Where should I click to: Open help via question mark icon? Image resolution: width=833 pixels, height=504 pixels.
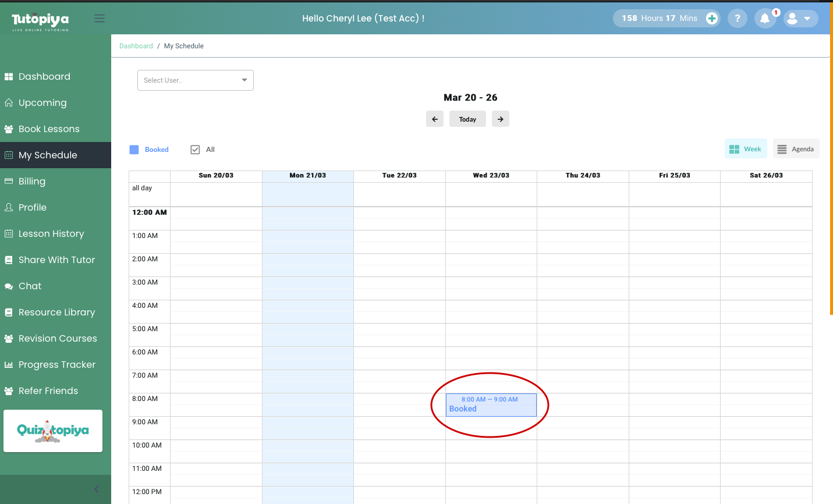point(737,19)
